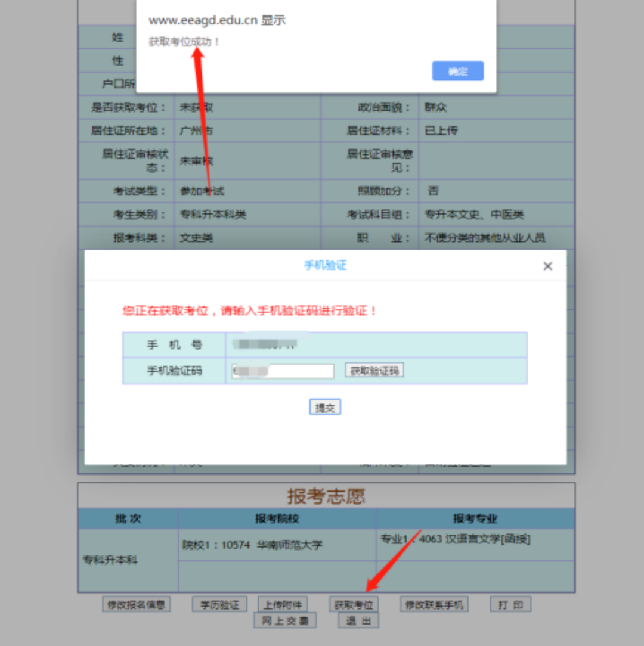Select 手机号 row label in dialog
644x646 pixels.
(x=174, y=345)
